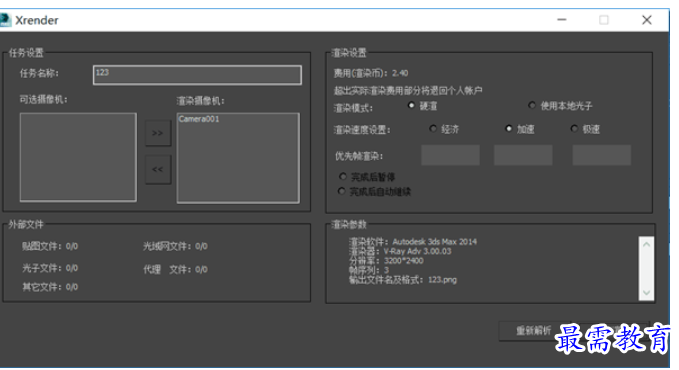
Task: Click the 渲染参数 scrollbar up arrow
Action: point(646,244)
